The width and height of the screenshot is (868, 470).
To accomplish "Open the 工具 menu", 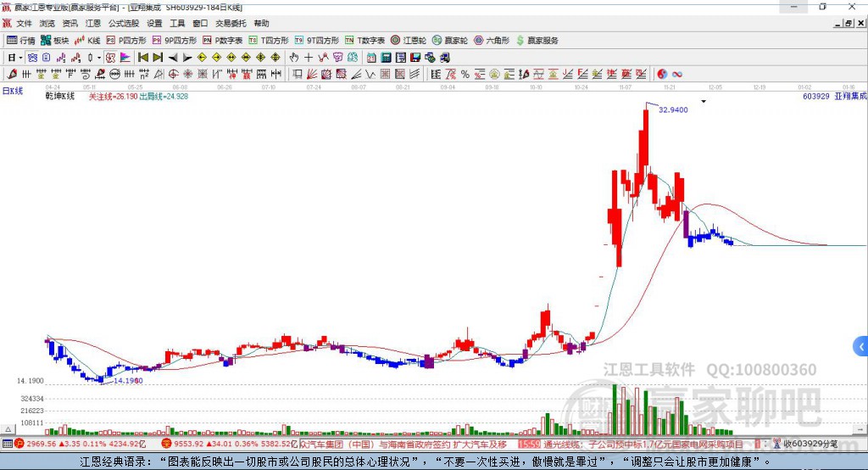I will click(177, 23).
